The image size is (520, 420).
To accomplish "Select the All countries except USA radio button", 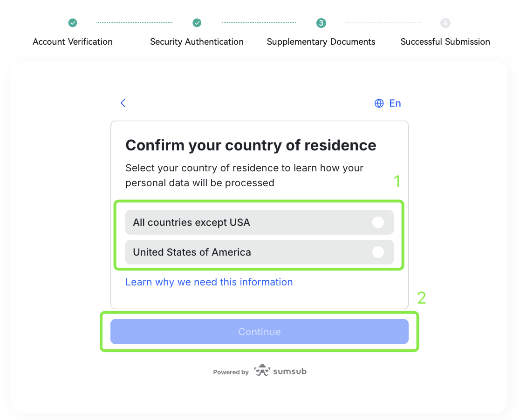I will pyautogui.click(x=378, y=223).
